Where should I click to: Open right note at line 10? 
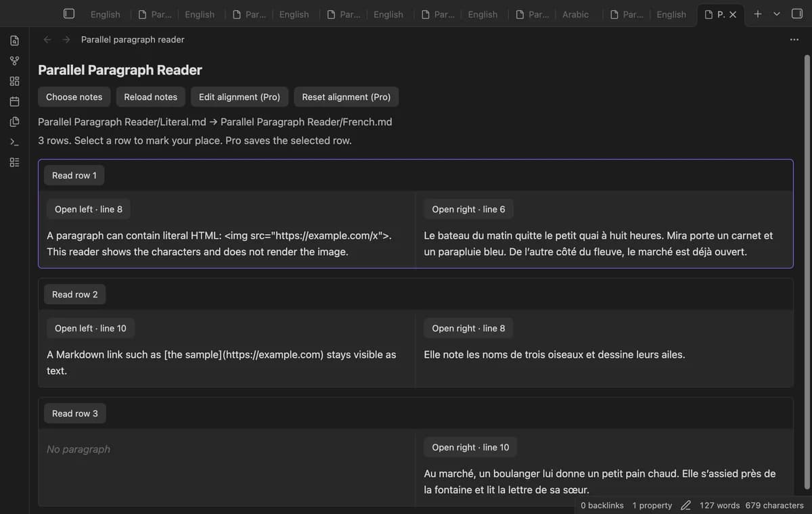470,447
